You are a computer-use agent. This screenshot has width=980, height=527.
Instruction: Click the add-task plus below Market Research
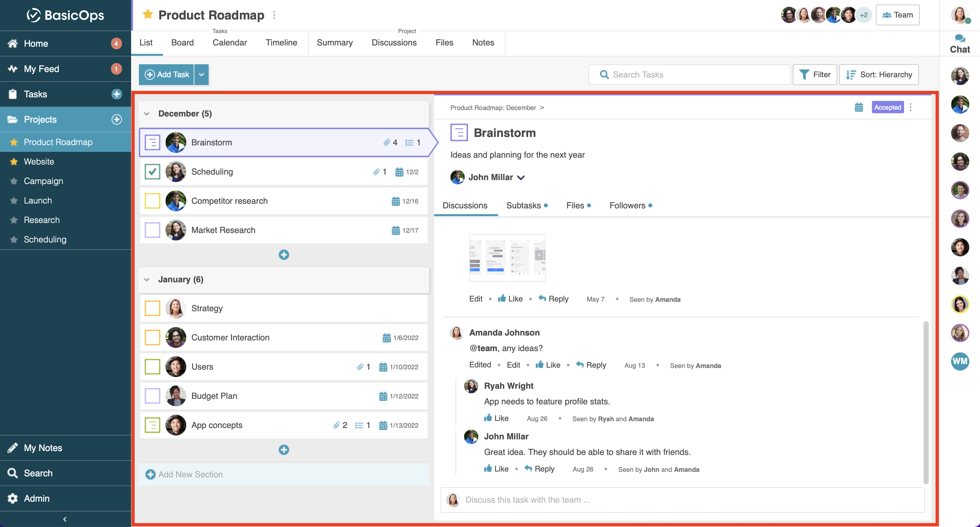(284, 254)
